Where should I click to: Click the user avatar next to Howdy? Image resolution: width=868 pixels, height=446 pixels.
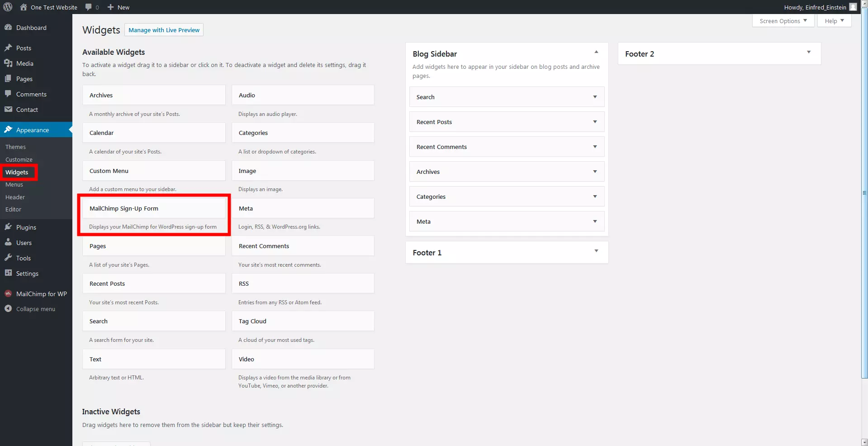click(x=853, y=7)
